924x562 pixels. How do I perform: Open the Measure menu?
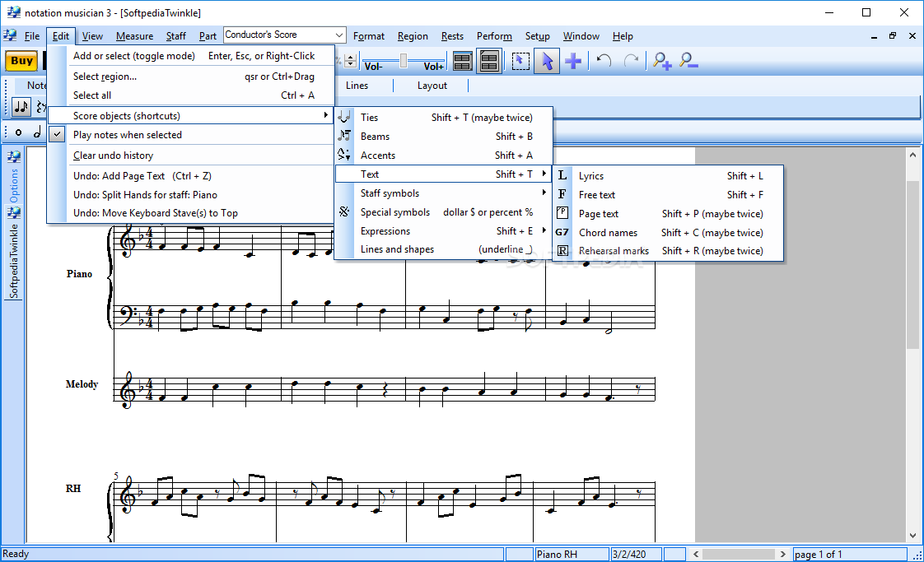point(134,36)
